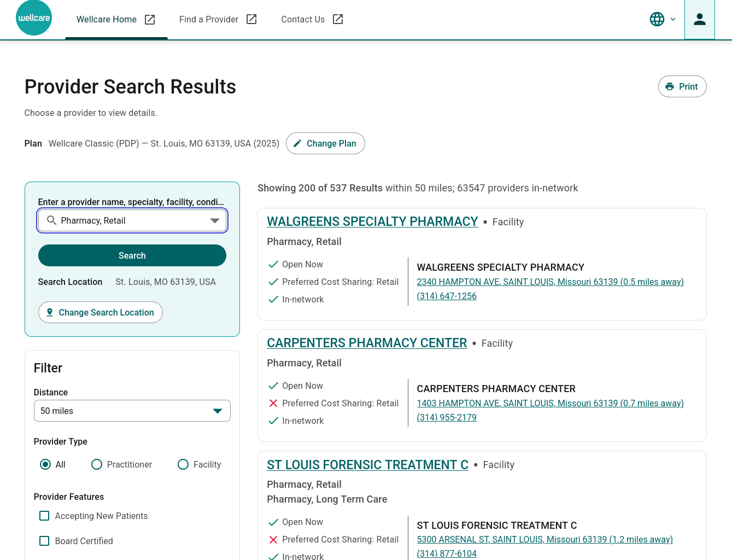The image size is (732, 560).
Task: Click the external link icon beside Contact Us
Action: click(338, 19)
